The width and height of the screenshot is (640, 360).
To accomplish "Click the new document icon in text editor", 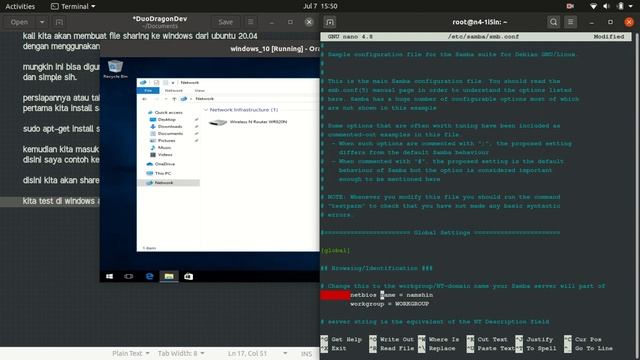I will 59,22.
